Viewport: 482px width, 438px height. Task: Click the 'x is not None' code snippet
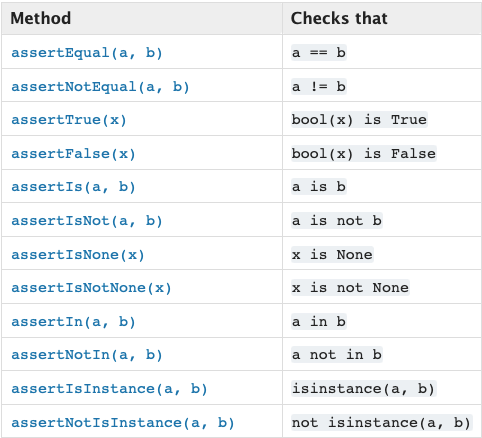click(350, 287)
